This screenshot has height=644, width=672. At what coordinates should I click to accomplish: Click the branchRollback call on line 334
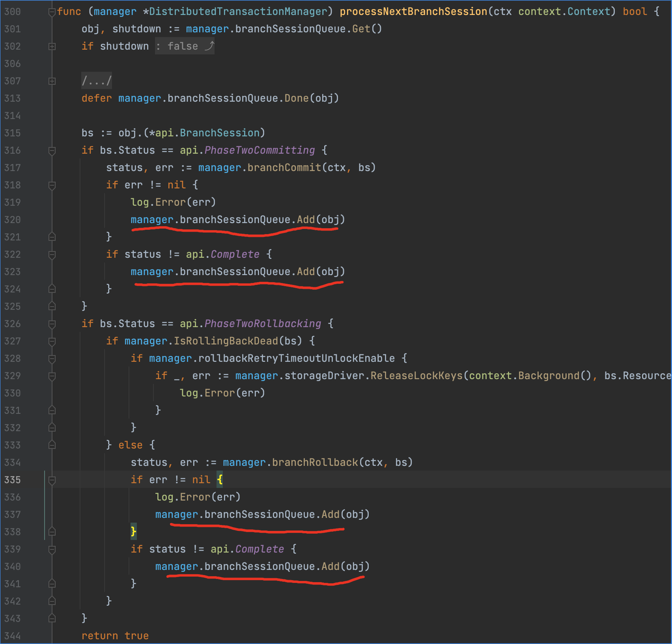click(x=315, y=463)
